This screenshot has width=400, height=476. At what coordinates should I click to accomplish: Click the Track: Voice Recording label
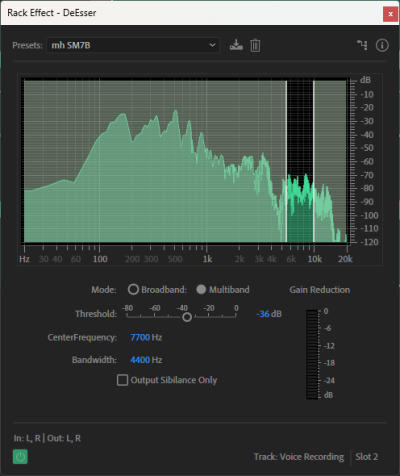299,457
